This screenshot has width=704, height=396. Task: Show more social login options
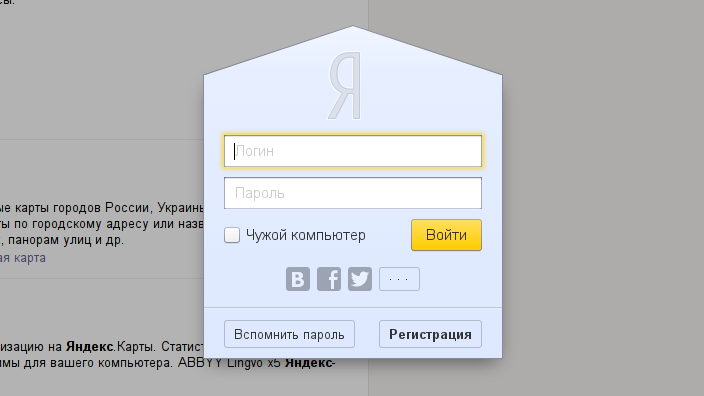pyautogui.click(x=399, y=279)
